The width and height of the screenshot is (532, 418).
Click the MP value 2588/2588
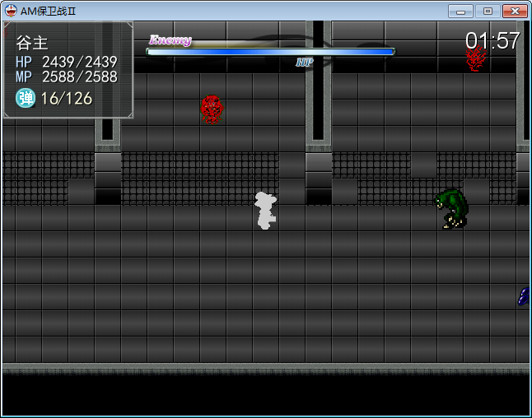point(80,77)
